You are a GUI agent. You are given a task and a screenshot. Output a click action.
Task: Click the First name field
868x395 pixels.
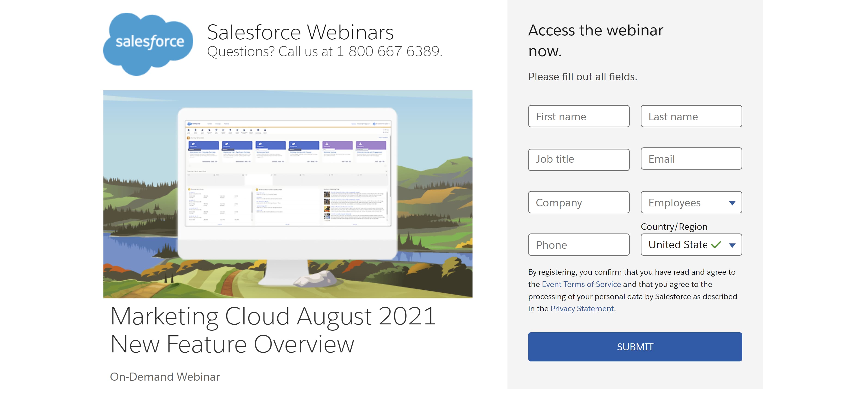[x=578, y=116]
